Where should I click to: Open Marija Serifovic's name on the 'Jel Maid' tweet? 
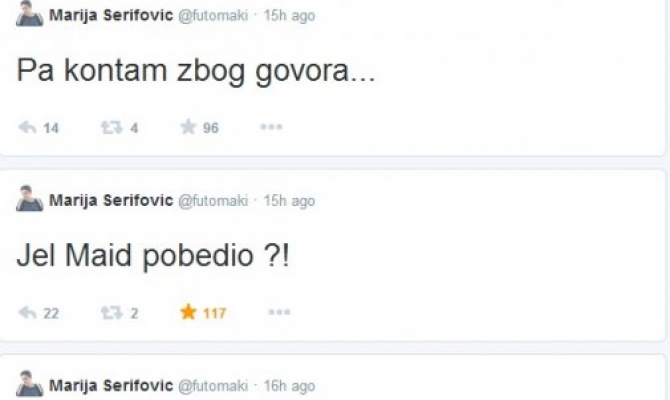click(x=111, y=201)
